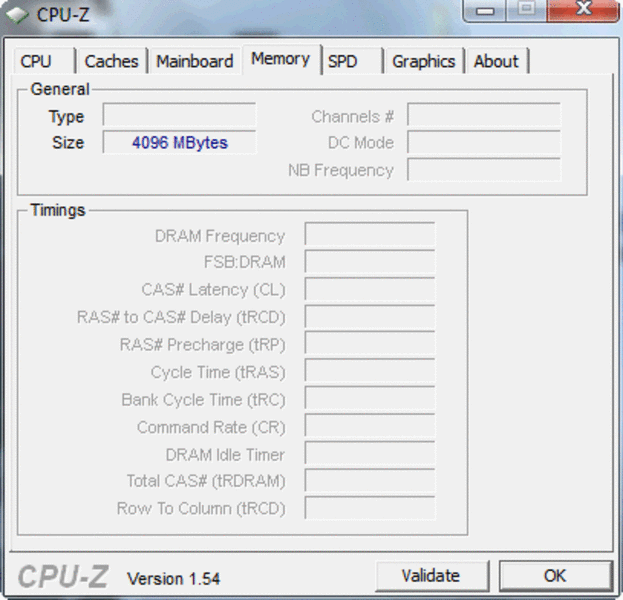
Task: Click the Cycle Time (tRAS) field
Action: coord(370,370)
